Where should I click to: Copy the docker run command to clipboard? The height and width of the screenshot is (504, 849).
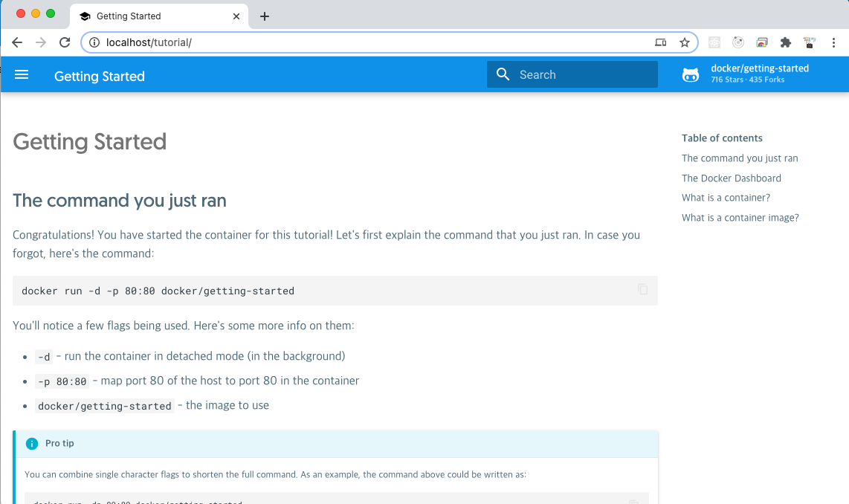point(643,289)
